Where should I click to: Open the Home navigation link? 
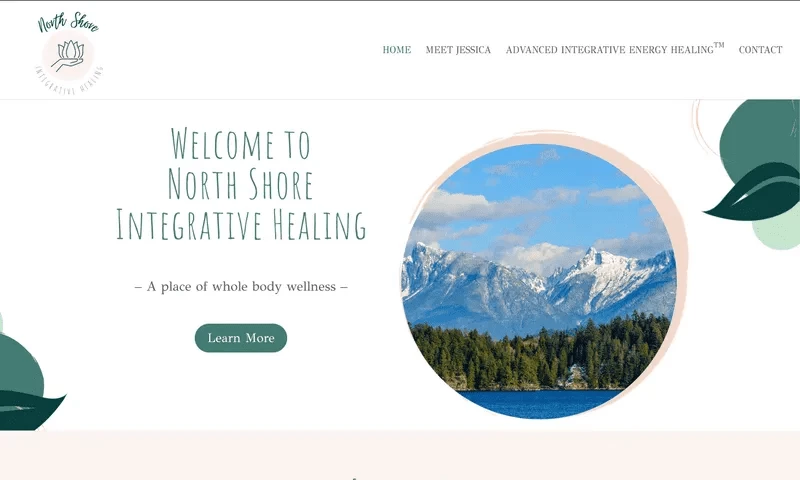(x=396, y=49)
